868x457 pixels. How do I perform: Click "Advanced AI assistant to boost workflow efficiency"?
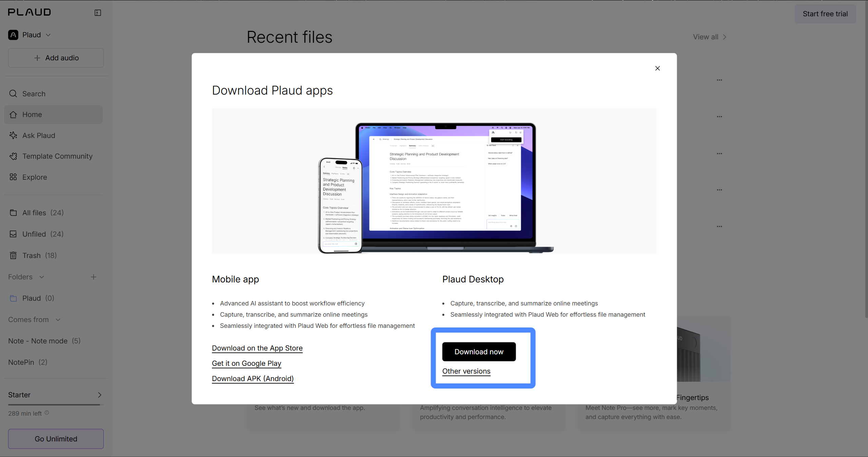(x=292, y=303)
